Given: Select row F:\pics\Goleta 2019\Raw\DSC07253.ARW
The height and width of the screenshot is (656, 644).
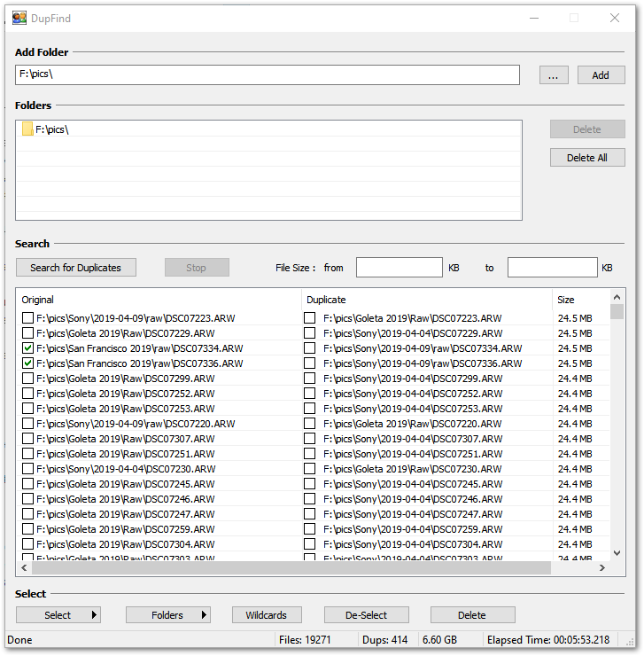Looking at the screenshot, I should pos(126,409).
